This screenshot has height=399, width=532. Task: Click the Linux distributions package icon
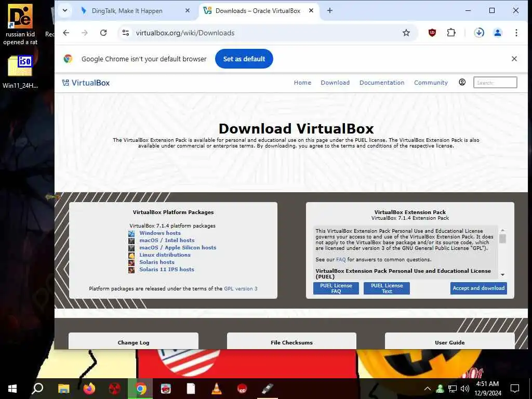point(131,255)
